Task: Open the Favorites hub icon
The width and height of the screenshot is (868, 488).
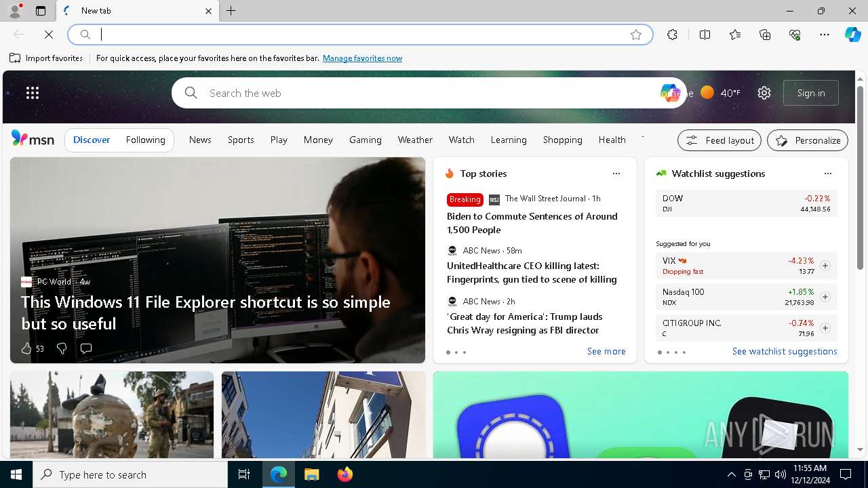Action: point(735,35)
